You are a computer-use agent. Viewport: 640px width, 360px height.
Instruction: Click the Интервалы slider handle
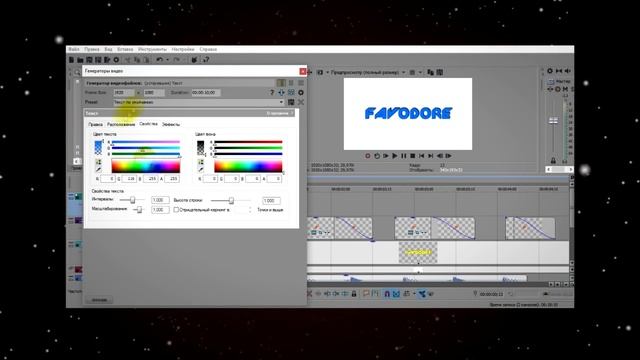click(x=133, y=200)
